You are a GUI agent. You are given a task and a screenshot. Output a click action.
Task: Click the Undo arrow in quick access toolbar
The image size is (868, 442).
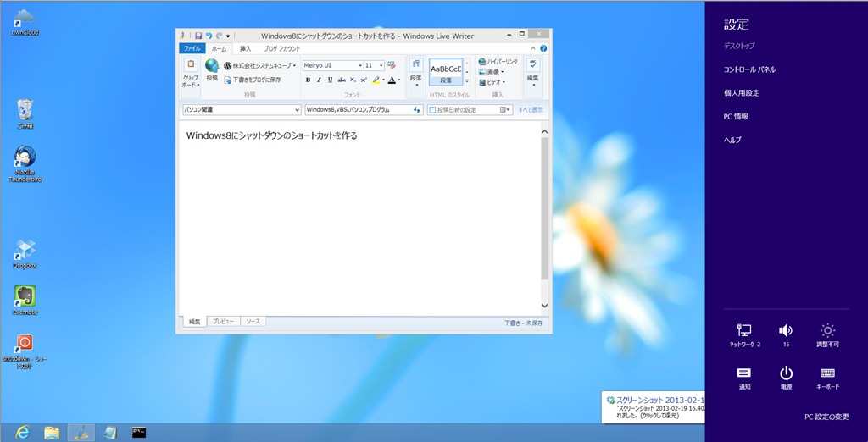coord(209,36)
